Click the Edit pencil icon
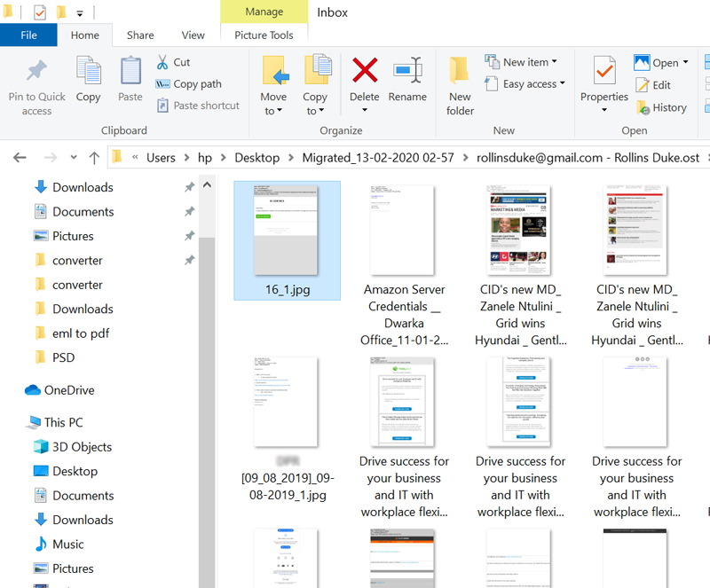The height and width of the screenshot is (588, 710). [x=642, y=84]
